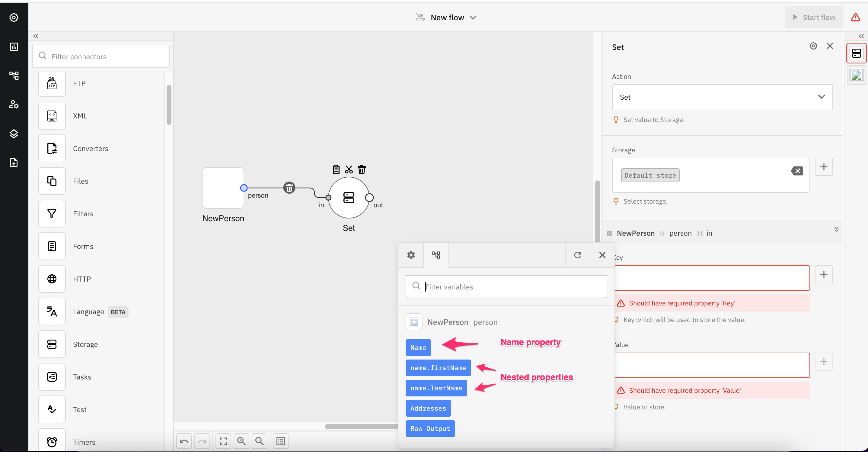Click the undo arrow in the canvas toolbar
This screenshot has width=868, height=452.
click(184, 441)
